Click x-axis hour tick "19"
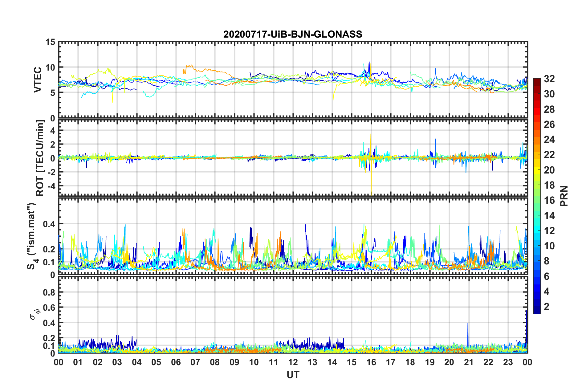This screenshot has width=586, height=392. pyautogui.click(x=430, y=362)
